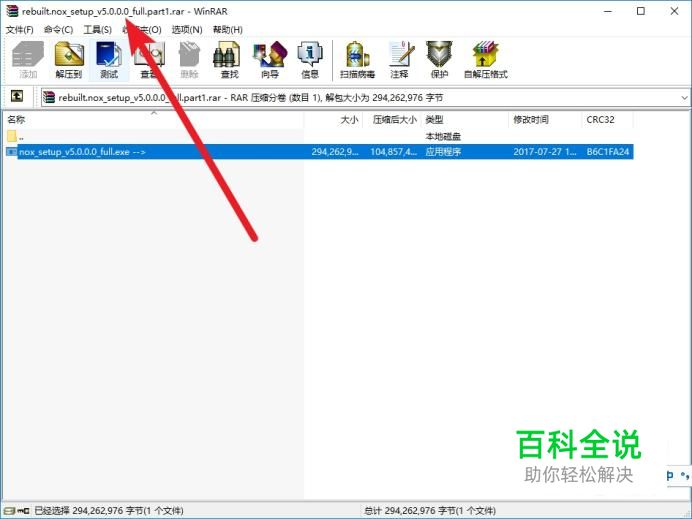Maximize the WinRAR window
The height and width of the screenshot is (519, 692).
tap(641, 11)
